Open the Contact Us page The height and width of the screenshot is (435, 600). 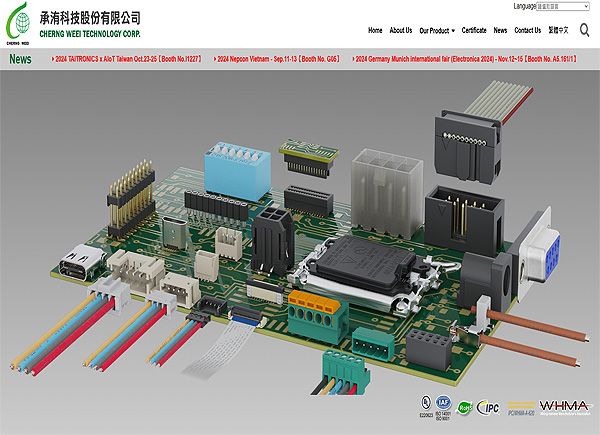click(527, 31)
